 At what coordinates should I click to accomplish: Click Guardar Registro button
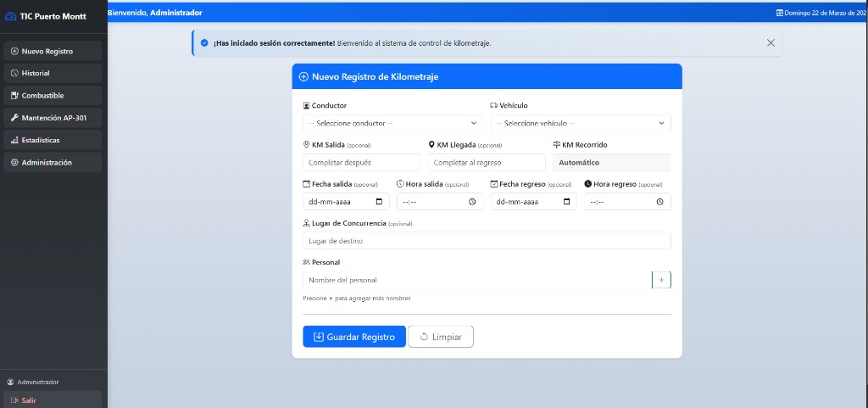point(354,337)
